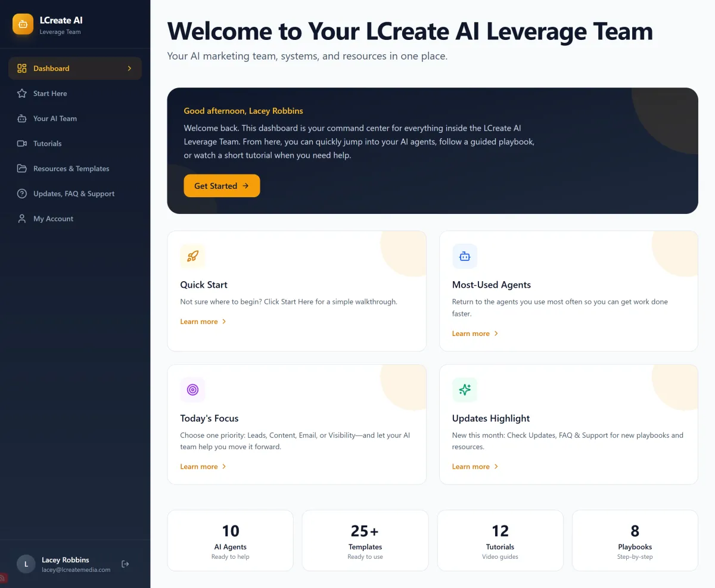This screenshot has height=588, width=715.
Task: Click the Most-Used Agents card title
Action: click(x=492, y=285)
